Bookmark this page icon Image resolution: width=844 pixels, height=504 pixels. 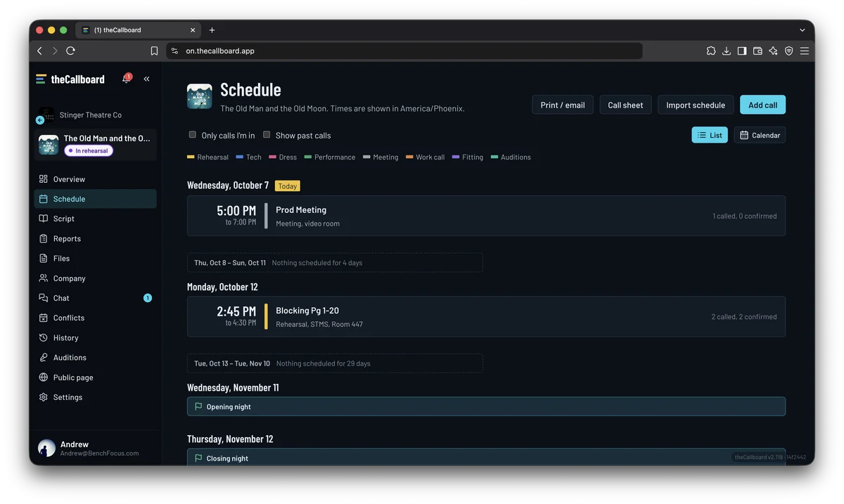[x=154, y=51]
